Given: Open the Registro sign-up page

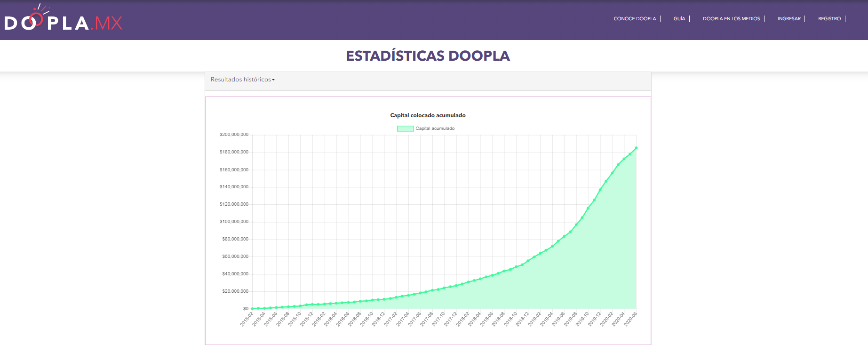Looking at the screenshot, I should (829, 19).
